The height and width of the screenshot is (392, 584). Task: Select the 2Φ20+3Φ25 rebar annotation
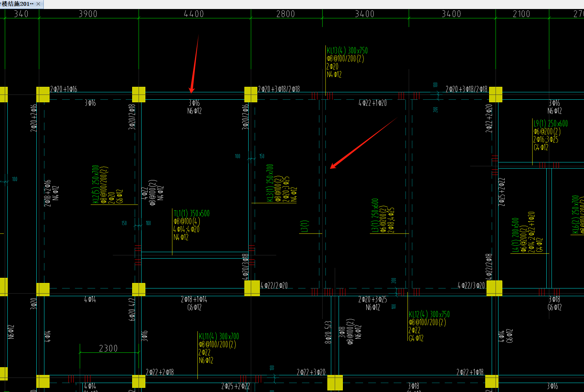point(373,299)
